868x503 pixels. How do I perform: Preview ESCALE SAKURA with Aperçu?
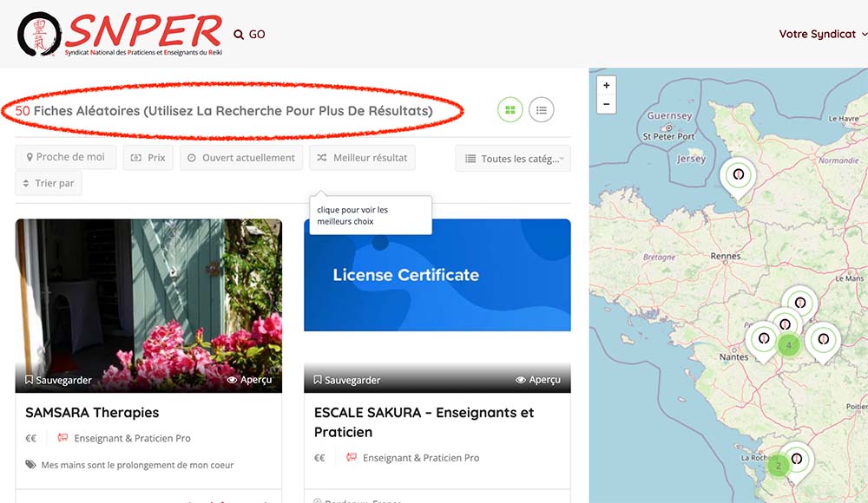pos(537,380)
